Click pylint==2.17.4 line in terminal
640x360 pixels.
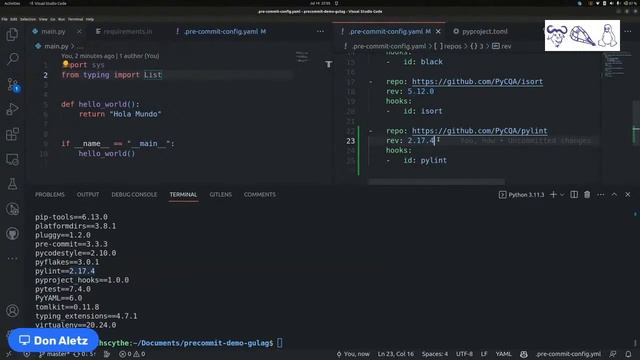point(65,271)
